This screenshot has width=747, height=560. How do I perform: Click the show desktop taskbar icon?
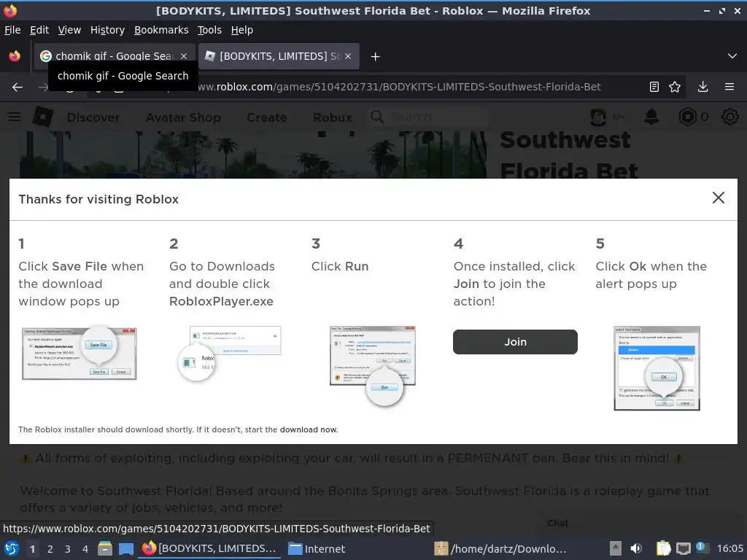point(126,549)
